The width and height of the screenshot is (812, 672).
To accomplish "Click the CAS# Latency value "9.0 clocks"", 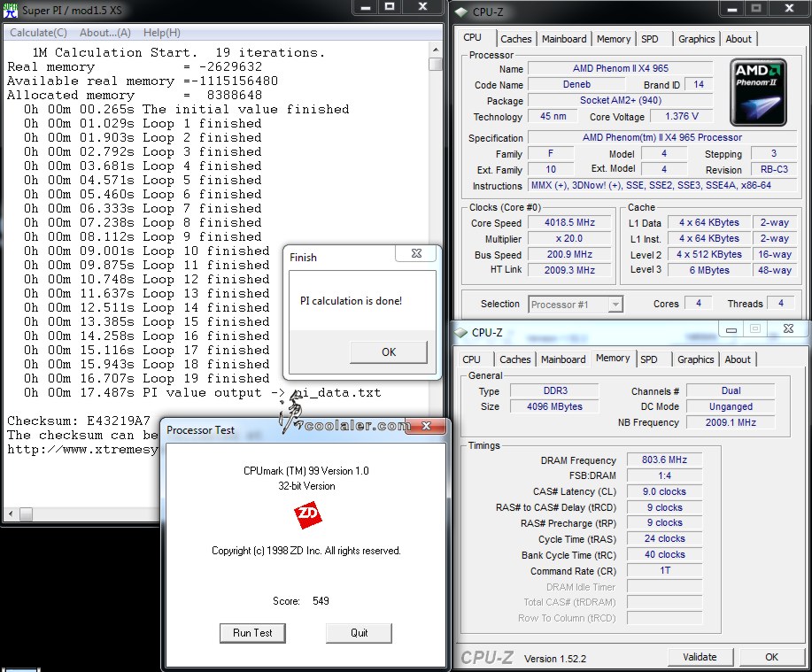I will (664, 491).
